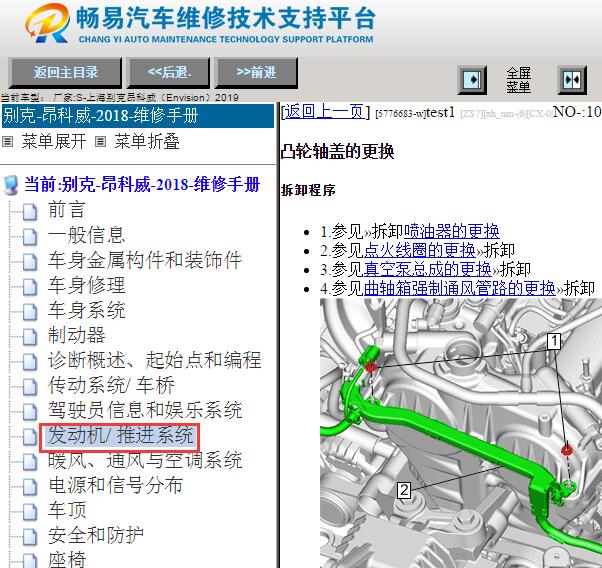Click the 返回上一页 link
This screenshot has height=568, width=602.
(x=324, y=112)
